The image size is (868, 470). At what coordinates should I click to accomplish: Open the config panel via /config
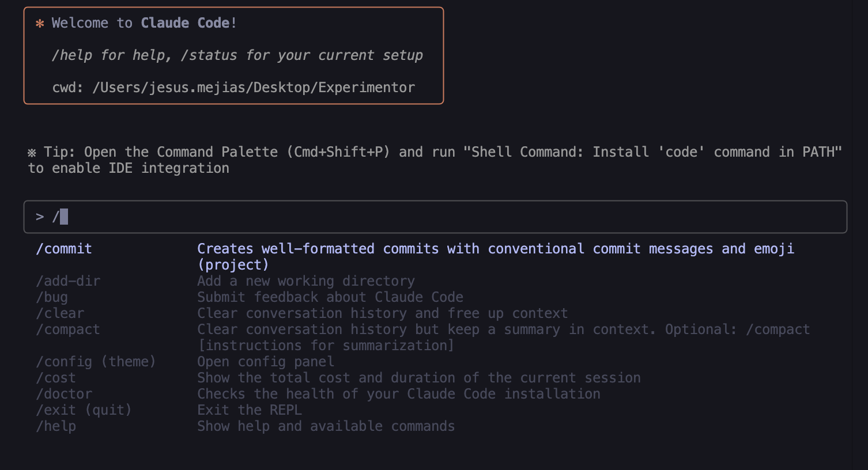click(96, 361)
